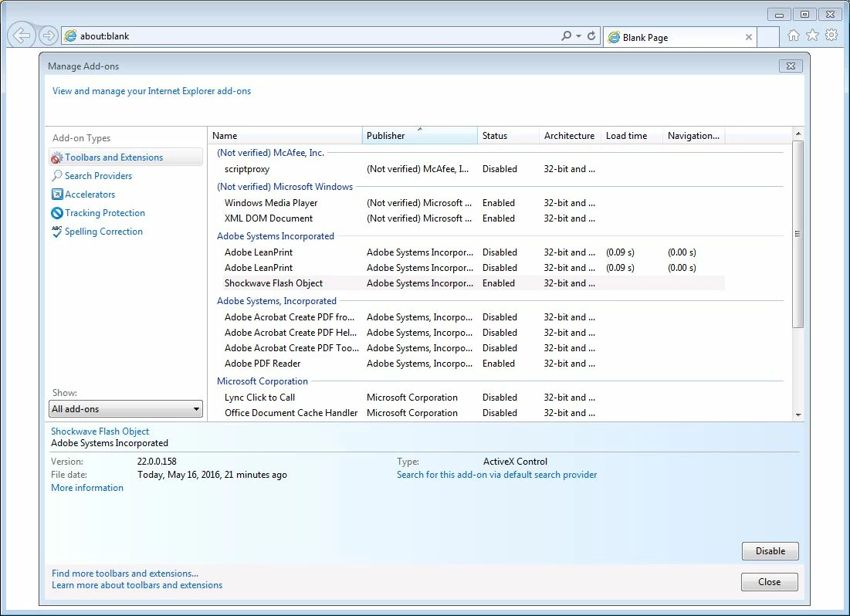850x616 pixels.
Task: Click the list scrollbar up arrow
Action: click(798, 134)
